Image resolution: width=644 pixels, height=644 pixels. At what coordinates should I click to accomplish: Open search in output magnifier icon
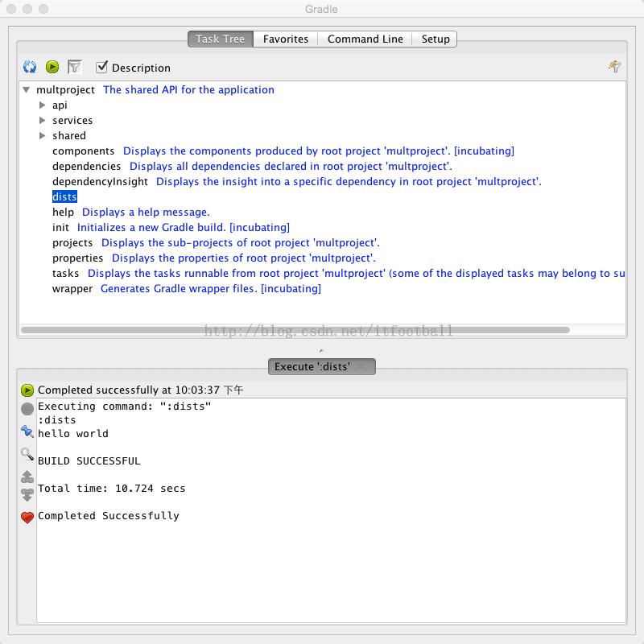27,454
